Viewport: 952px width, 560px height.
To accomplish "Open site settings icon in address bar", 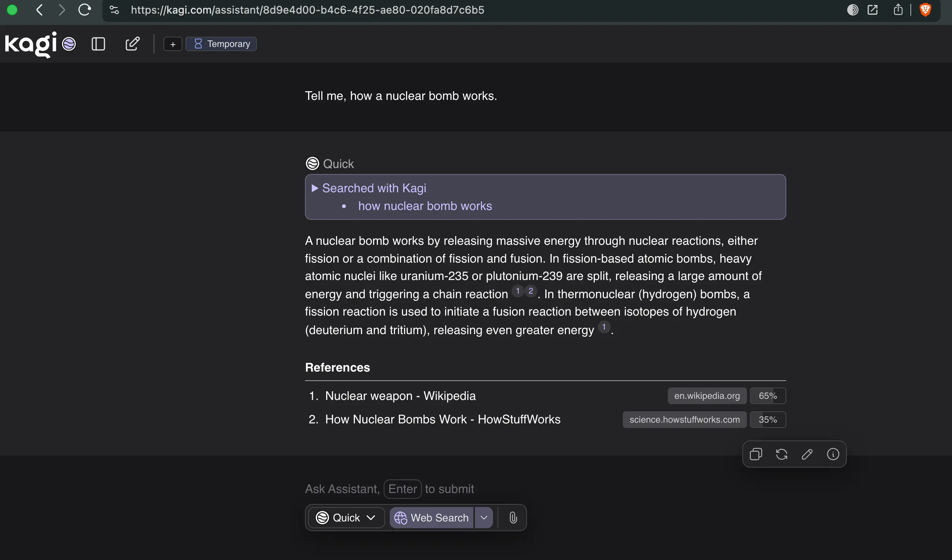I will (x=114, y=10).
